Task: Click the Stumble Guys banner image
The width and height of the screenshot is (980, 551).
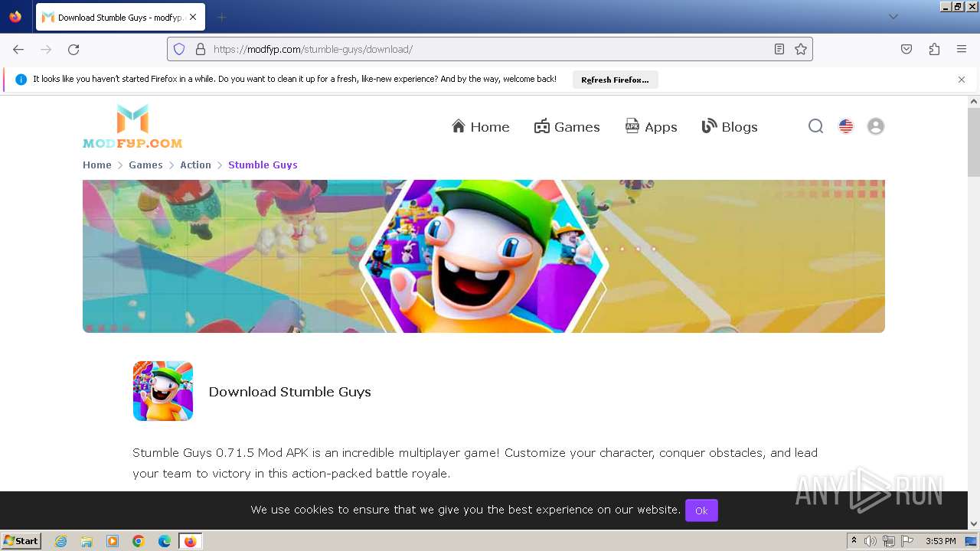Action: pos(484,256)
